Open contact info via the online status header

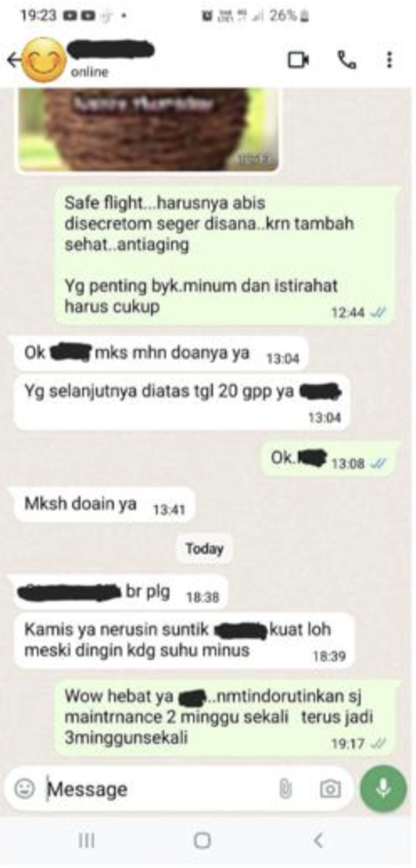point(90,72)
